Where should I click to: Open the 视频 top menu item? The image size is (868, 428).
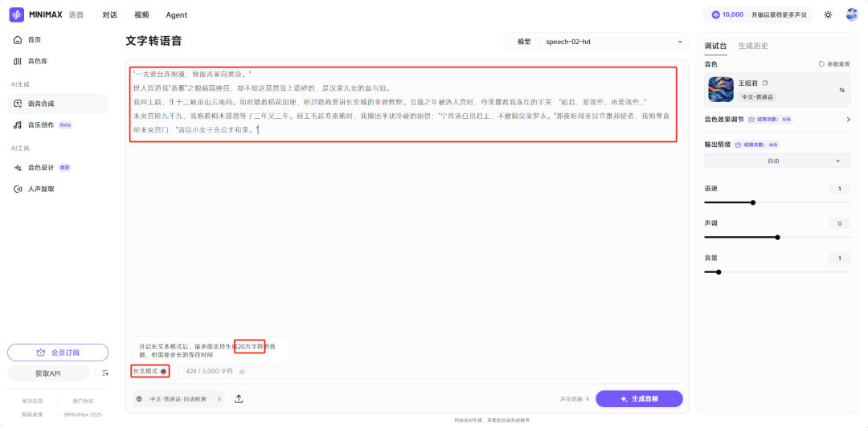pos(141,14)
